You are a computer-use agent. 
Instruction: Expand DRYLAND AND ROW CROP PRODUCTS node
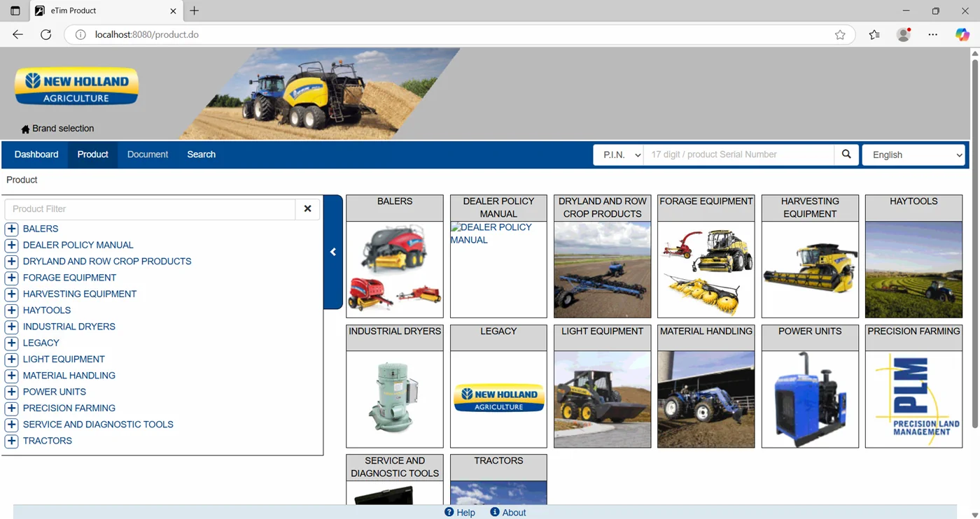(x=11, y=262)
